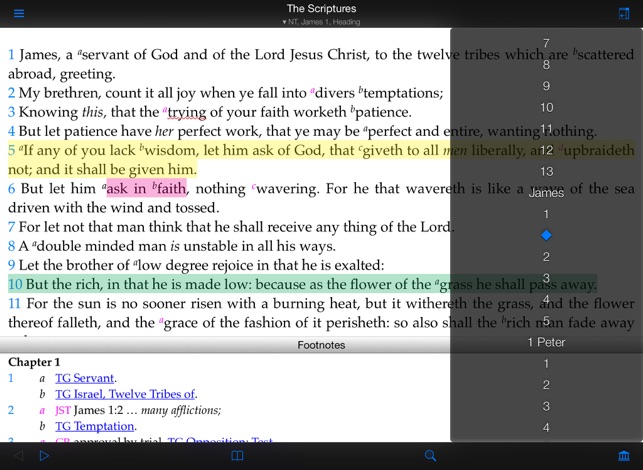Open the book icon in the bottom toolbar
The height and width of the screenshot is (470, 643).
click(x=237, y=456)
